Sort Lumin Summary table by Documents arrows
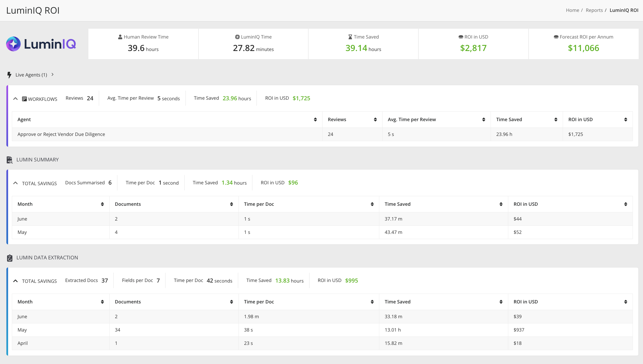This screenshot has width=643, height=364. pyautogui.click(x=232, y=204)
